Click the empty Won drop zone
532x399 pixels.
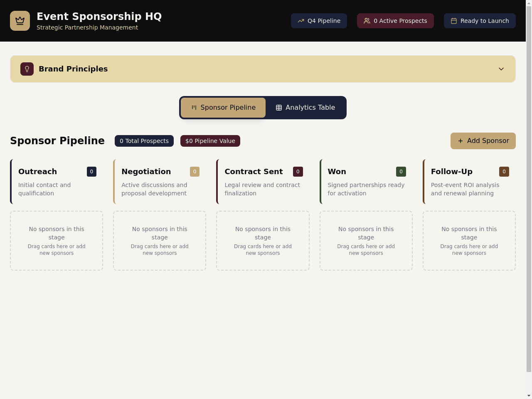click(366, 241)
